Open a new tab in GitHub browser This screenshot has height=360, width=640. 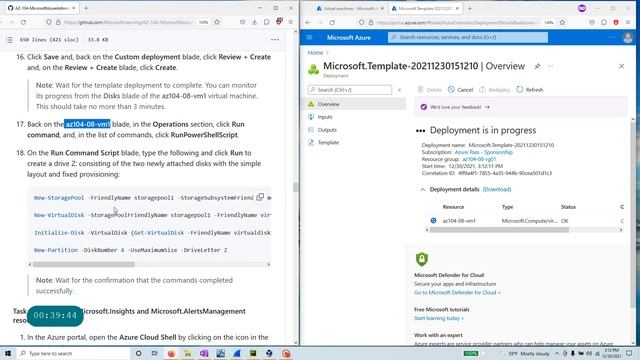(x=86, y=8)
